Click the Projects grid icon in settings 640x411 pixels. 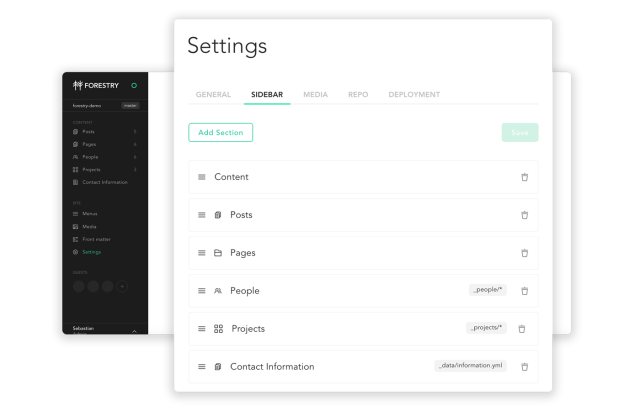[x=218, y=329]
